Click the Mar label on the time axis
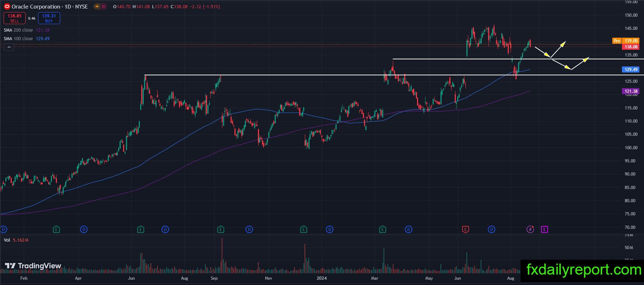644x285 pixels. 375,278
